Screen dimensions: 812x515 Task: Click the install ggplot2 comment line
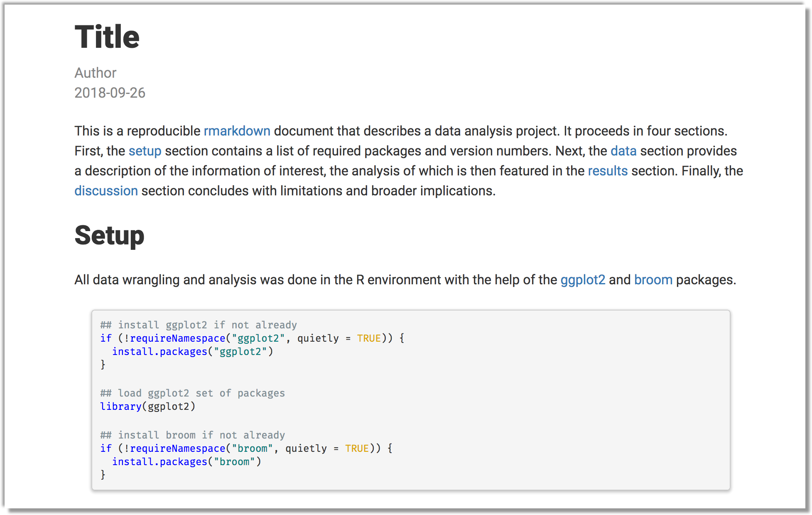point(199,325)
